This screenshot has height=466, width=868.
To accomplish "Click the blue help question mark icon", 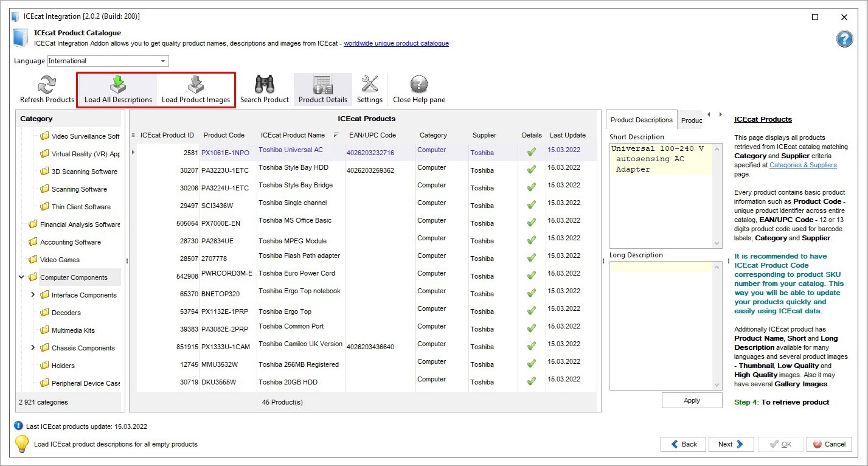I will [845, 40].
